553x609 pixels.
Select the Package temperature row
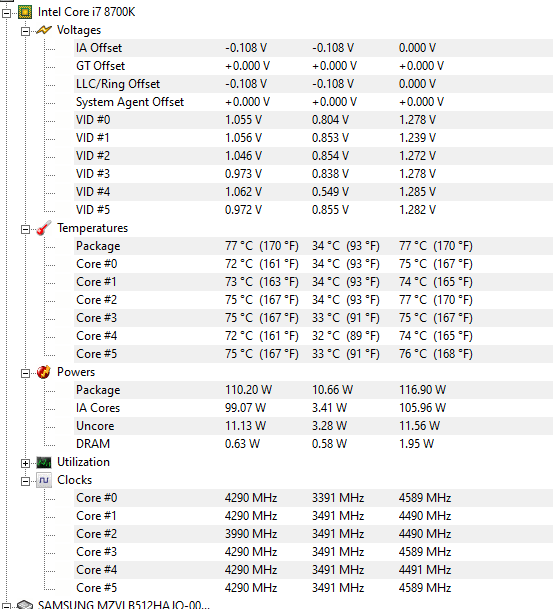[313, 246]
